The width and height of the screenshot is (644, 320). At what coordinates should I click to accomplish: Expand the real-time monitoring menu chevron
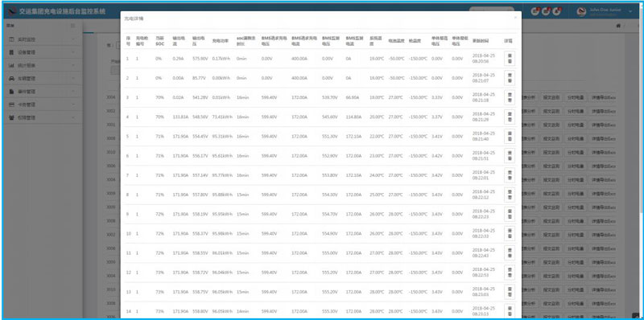coord(72,39)
